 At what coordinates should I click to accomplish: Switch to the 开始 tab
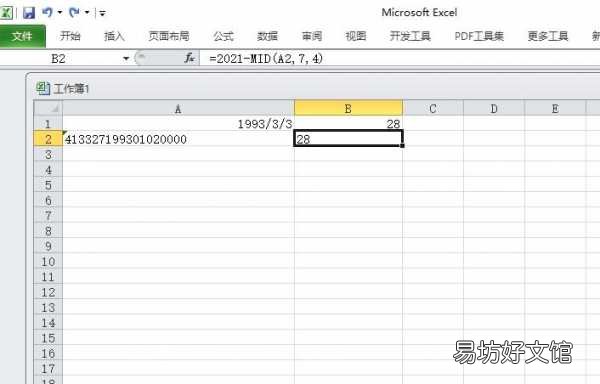pyautogui.click(x=70, y=36)
